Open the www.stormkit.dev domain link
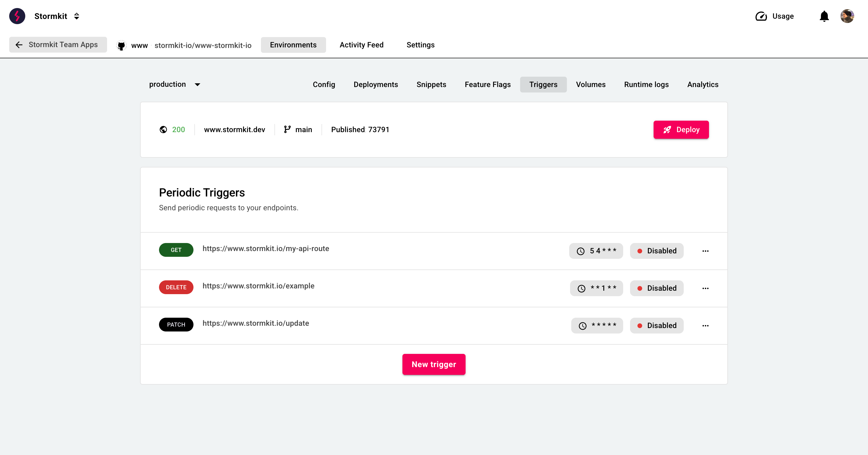The width and height of the screenshot is (868, 455). pyautogui.click(x=234, y=130)
